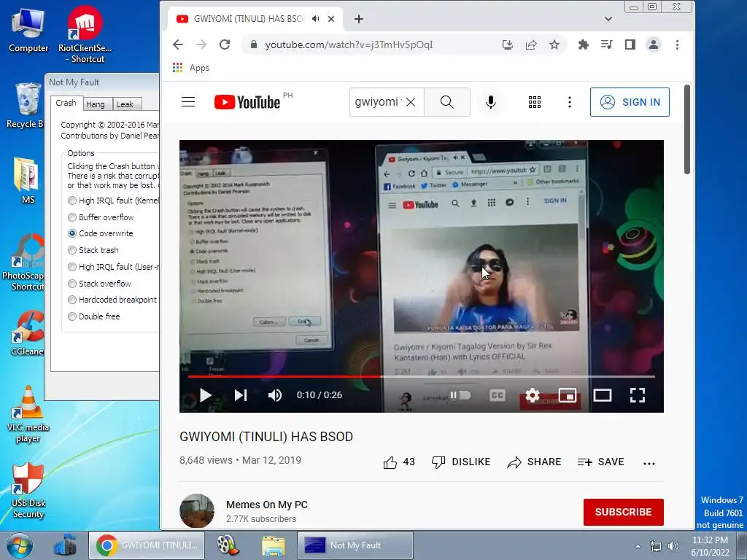Focus the Chrome address bar URL
Viewport: 747px width, 560px height.
point(349,44)
